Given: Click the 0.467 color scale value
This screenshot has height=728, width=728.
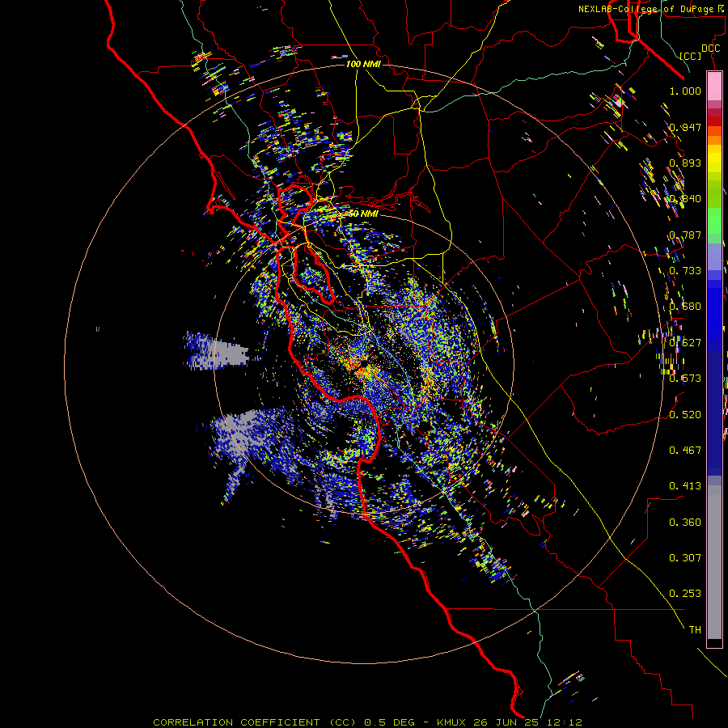Looking at the screenshot, I should [x=685, y=450].
